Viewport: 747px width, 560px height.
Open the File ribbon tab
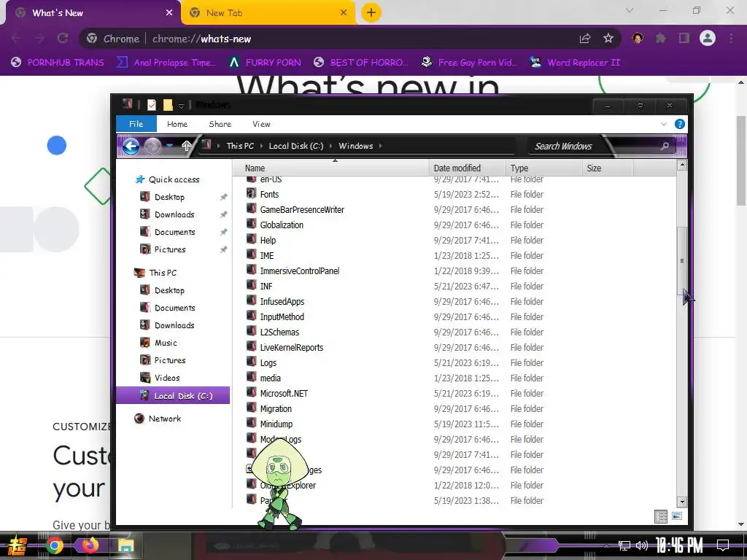tap(136, 124)
